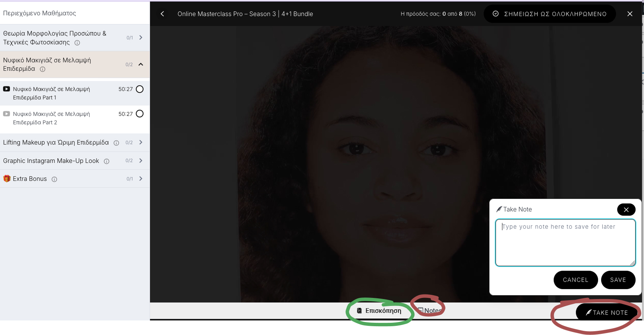Viewport: 644px width, 335px height.
Task: Collapse the Νυφικό Μακιγιάζ σε Μελαμψή Επιδερμίδα section
Action: tap(141, 64)
